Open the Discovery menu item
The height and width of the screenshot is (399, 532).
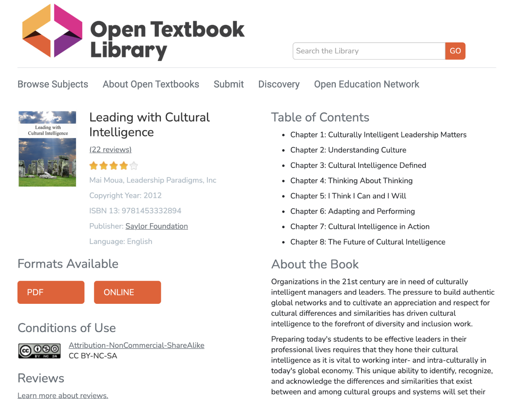(x=279, y=84)
